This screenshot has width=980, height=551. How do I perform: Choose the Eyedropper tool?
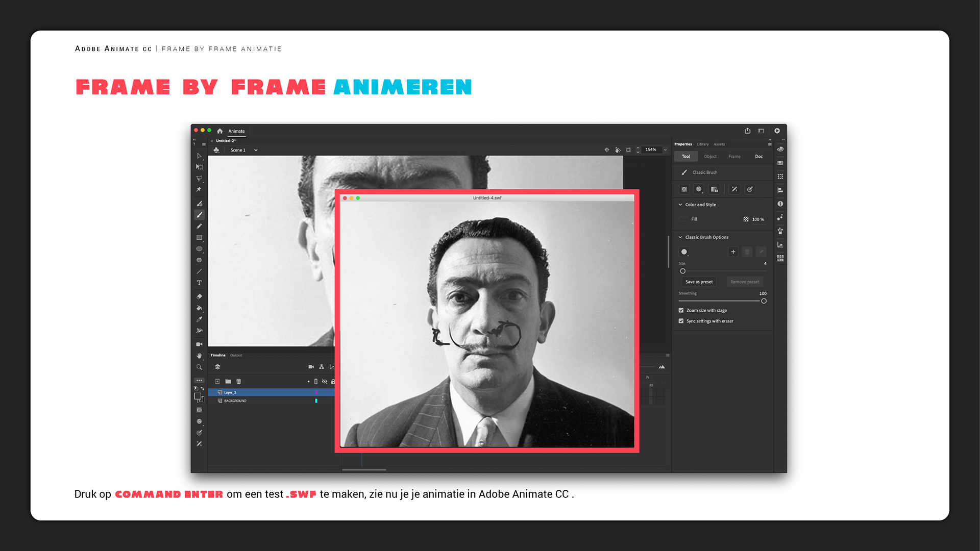pyautogui.click(x=199, y=319)
